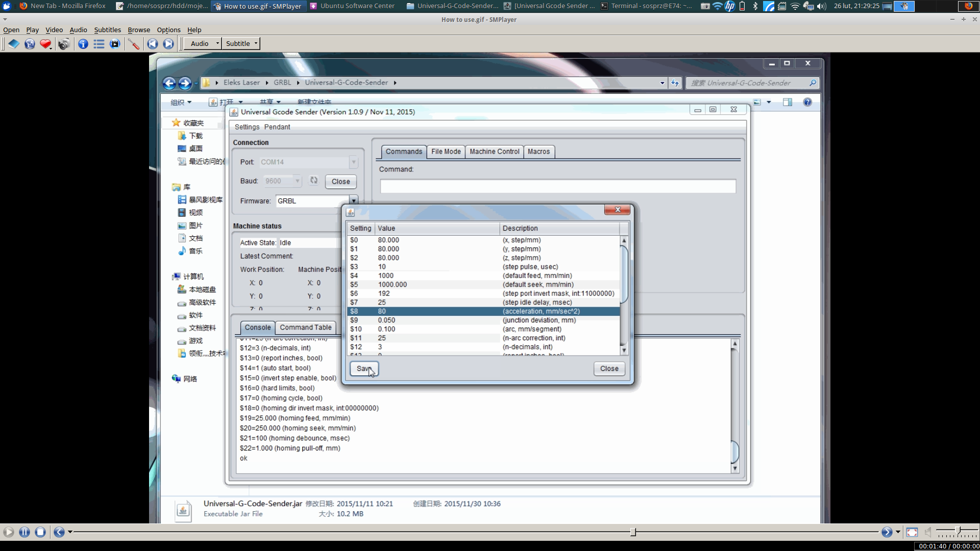Toggle fullscreen with the red frame icon

click(x=912, y=532)
